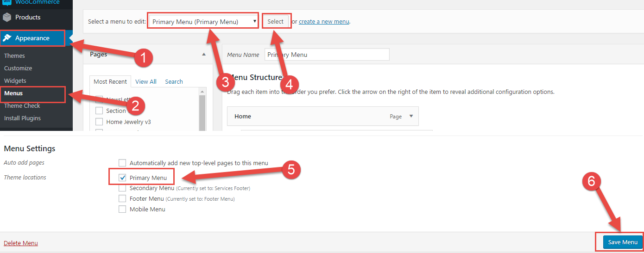Image resolution: width=644 pixels, height=253 pixels.
Task: Switch to the View All tab
Action: point(146,81)
